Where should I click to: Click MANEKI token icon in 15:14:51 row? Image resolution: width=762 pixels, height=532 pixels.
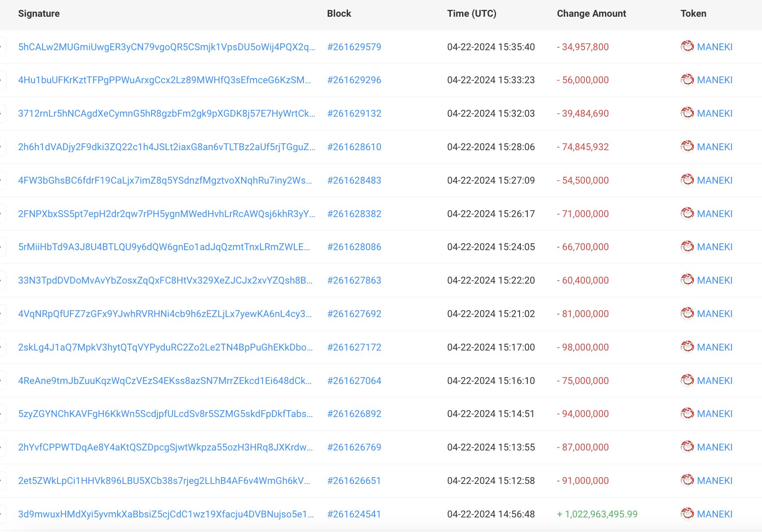687,413
